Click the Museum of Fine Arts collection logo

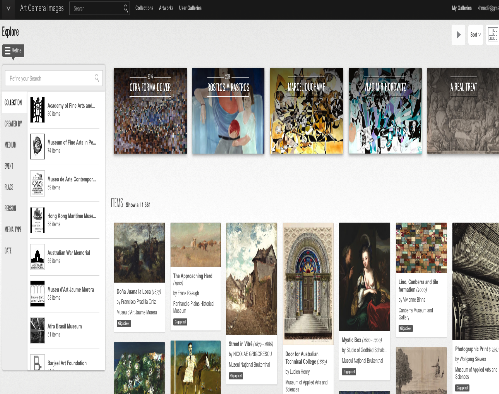coord(37,146)
